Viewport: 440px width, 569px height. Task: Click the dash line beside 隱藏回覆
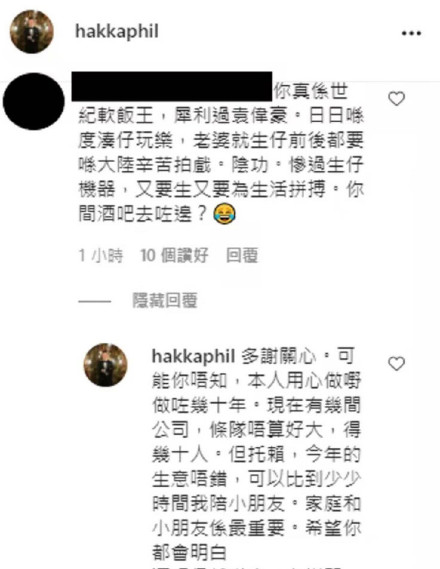click(x=95, y=301)
